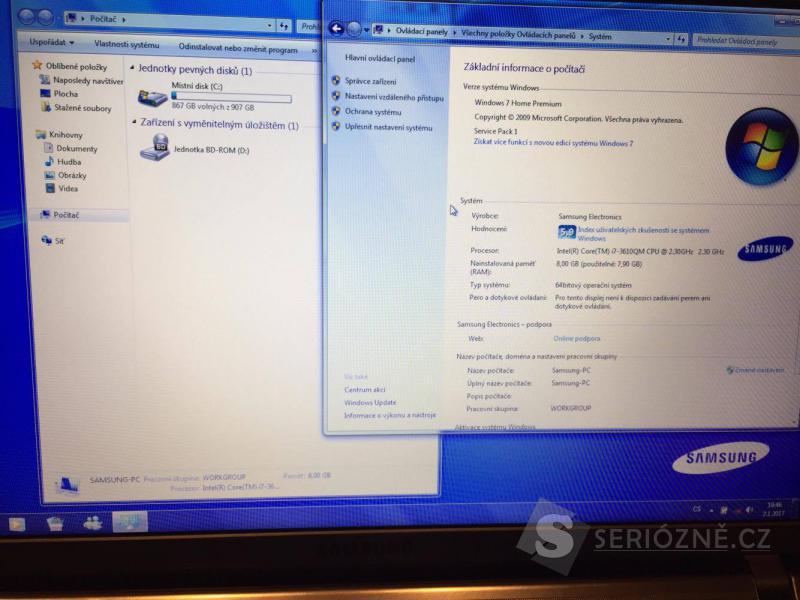Click Odinstalovat nebo změnit program
This screenshot has height=600, width=800.
point(238,48)
